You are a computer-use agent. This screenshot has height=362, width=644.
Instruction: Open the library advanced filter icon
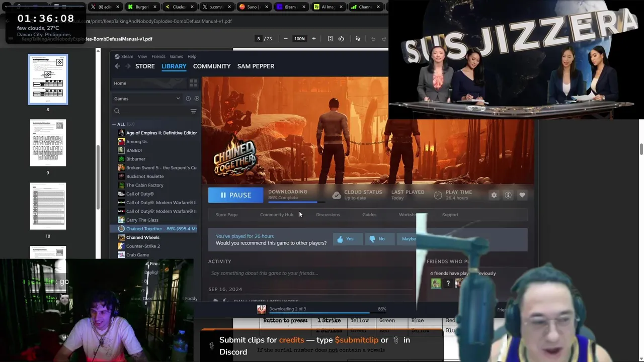(x=193, y=111)
